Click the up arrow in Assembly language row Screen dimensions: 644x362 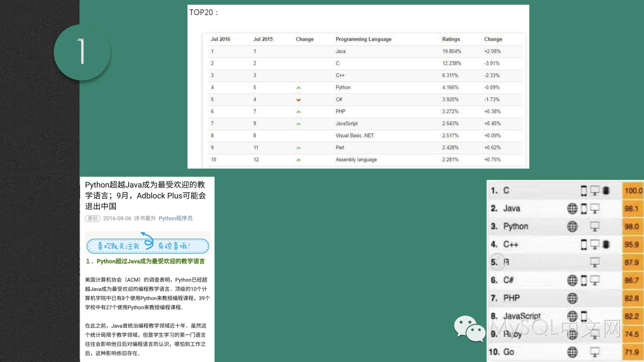tap(298, 160)
